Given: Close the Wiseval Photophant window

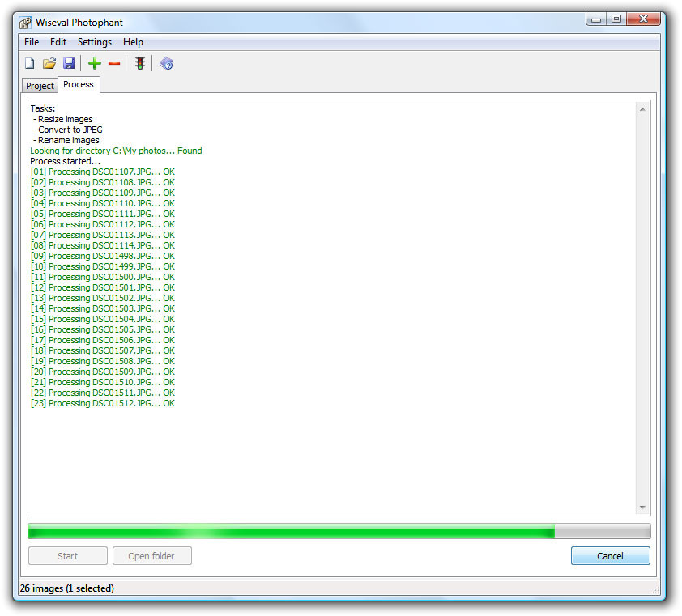Looking at the screenshot, I should 644,19.
